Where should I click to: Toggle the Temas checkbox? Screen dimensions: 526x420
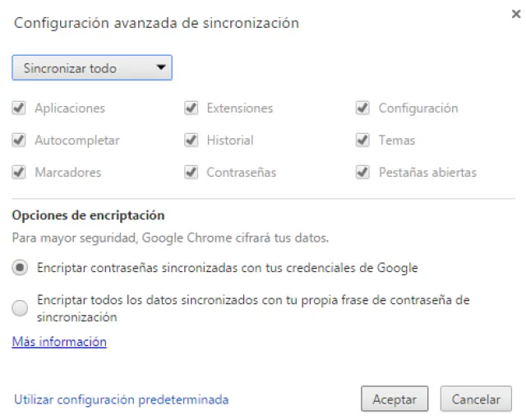pyautogui.click(x=362, y=140)
